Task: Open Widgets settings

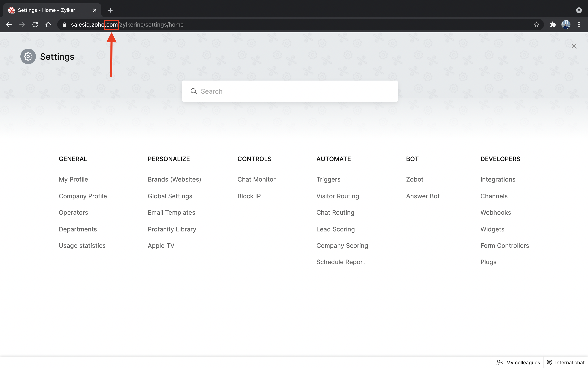Action: click(x=492, y=229)
